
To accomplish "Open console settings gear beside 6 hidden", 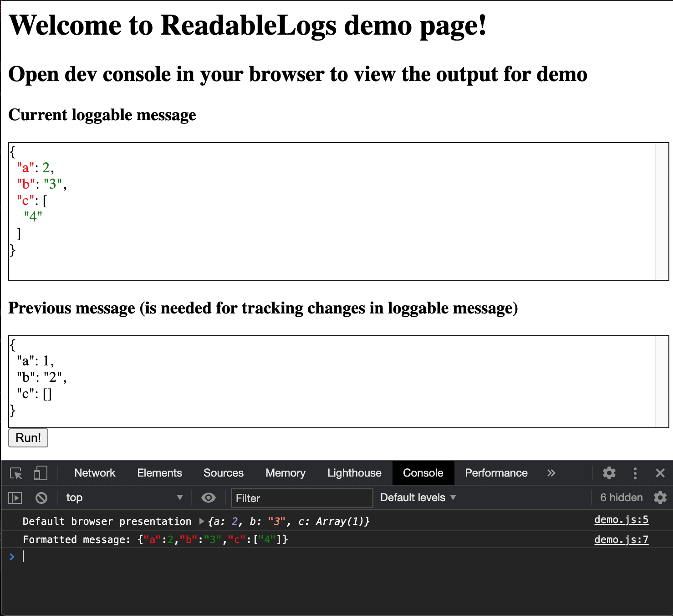I will tap(660, 498).
